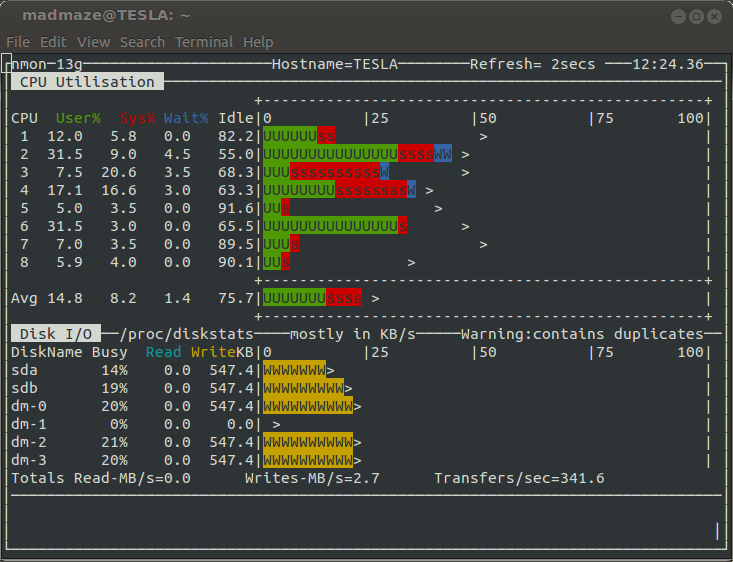
Task: Click the yellow write bar for sda
Action: click(x=294, y=370)
